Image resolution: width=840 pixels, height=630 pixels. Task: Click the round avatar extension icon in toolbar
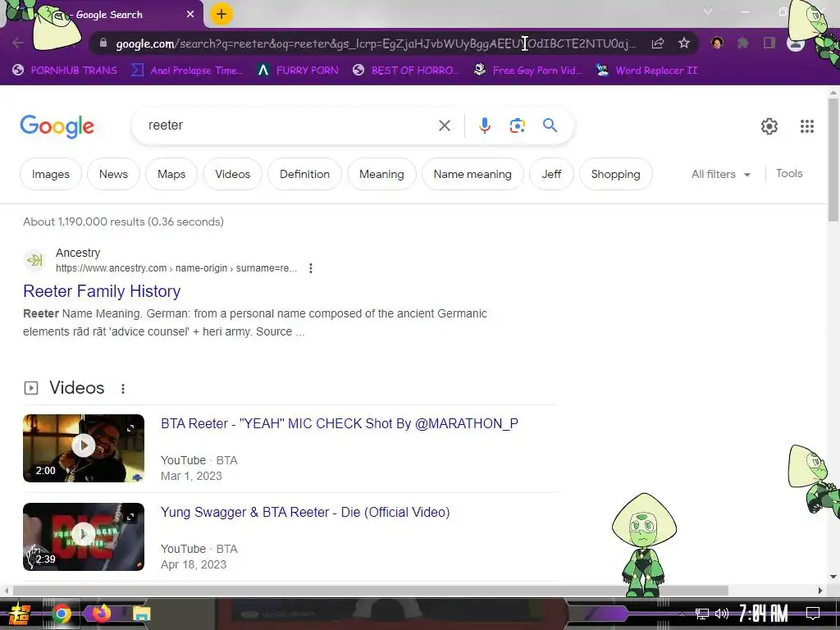(717, 43)
